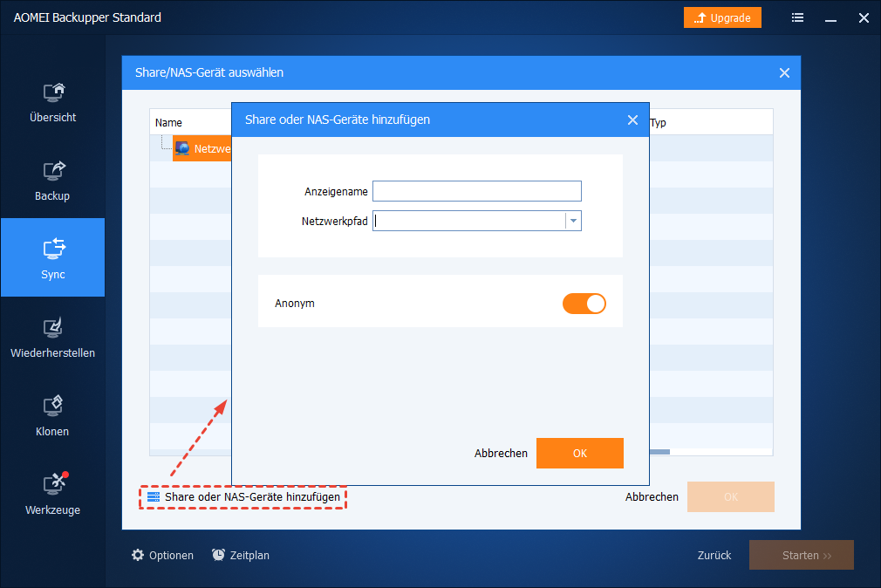Close the AOMEI Backupper application

[864, 18]
